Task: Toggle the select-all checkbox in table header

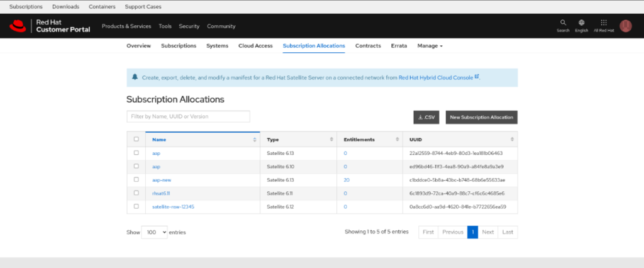Action: pyautogui.click(x=136, y=139)
